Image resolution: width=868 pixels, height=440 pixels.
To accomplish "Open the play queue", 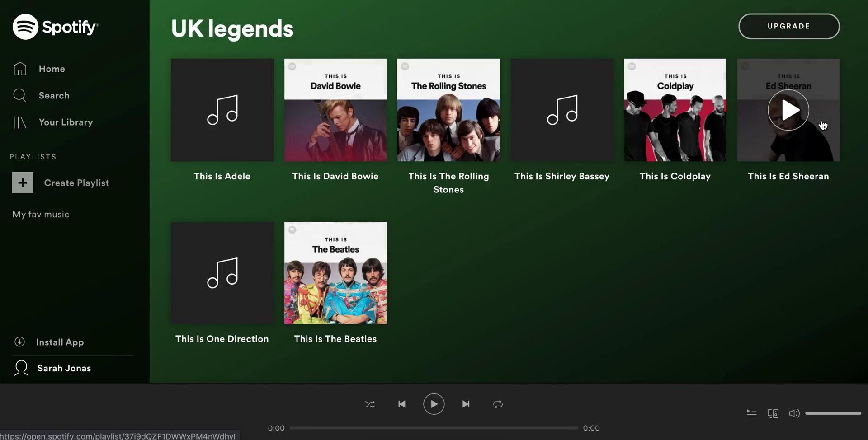I will pyautogui.click(x=751, y=413).
